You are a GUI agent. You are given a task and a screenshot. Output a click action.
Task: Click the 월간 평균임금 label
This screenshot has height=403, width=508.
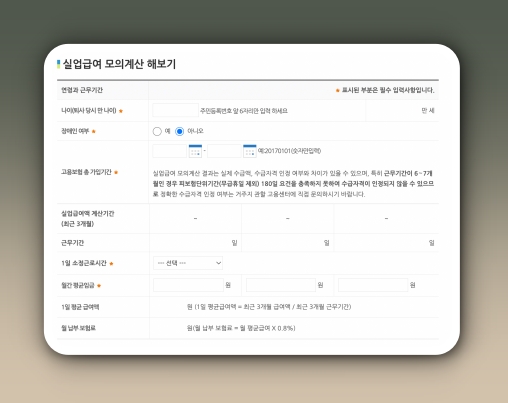(x=78, y=285)
